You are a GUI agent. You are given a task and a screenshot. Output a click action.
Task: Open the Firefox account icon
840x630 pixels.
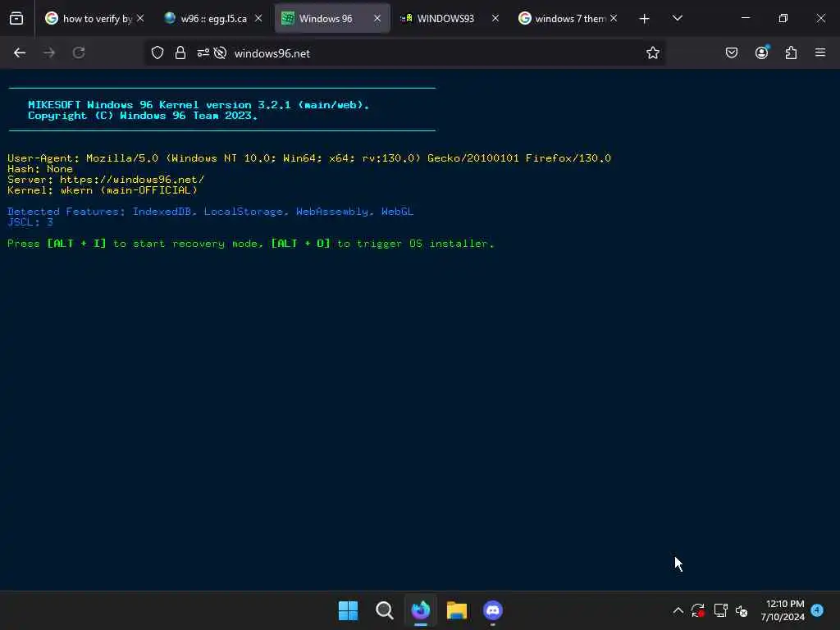(x=762, y=52)
